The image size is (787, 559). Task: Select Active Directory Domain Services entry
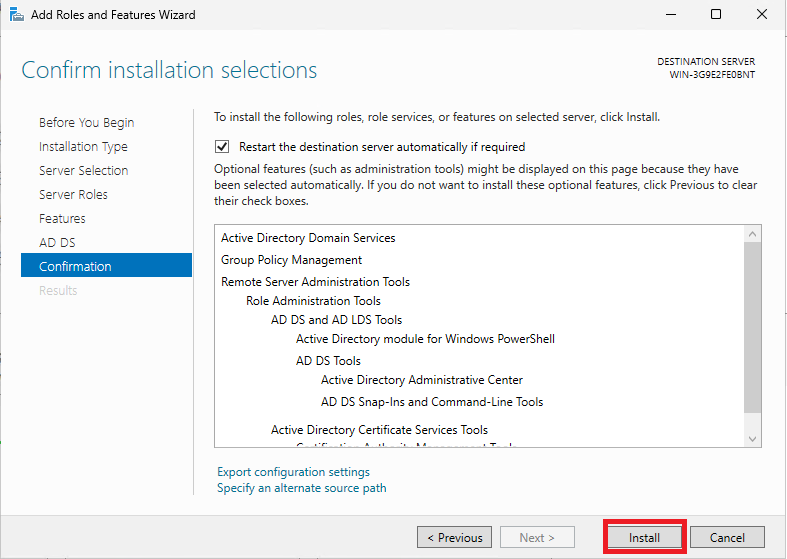tap(308, 238)
